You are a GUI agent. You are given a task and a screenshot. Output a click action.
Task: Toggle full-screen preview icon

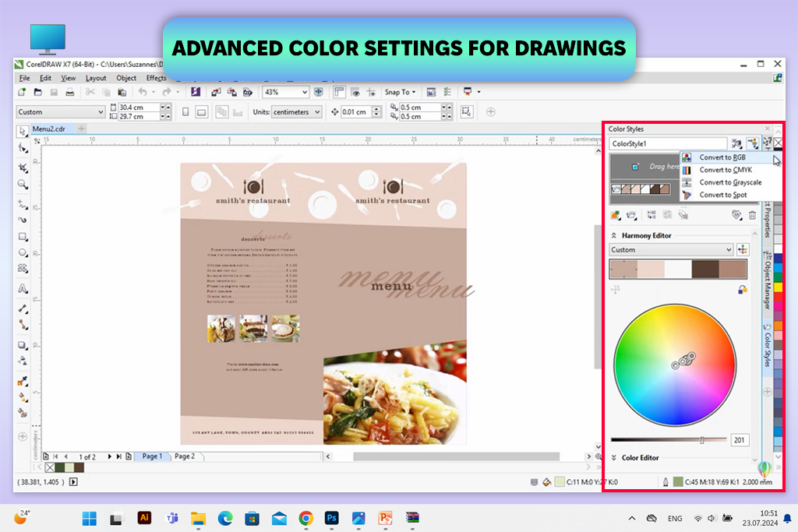(319, 92)
